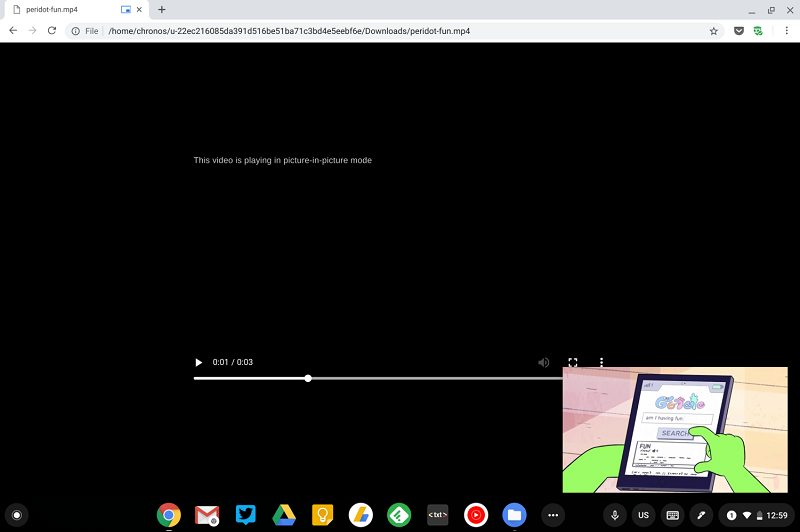Viewport: 800px width, 532px height.
Task: Reload the page
Action: (x=51, y=31)
